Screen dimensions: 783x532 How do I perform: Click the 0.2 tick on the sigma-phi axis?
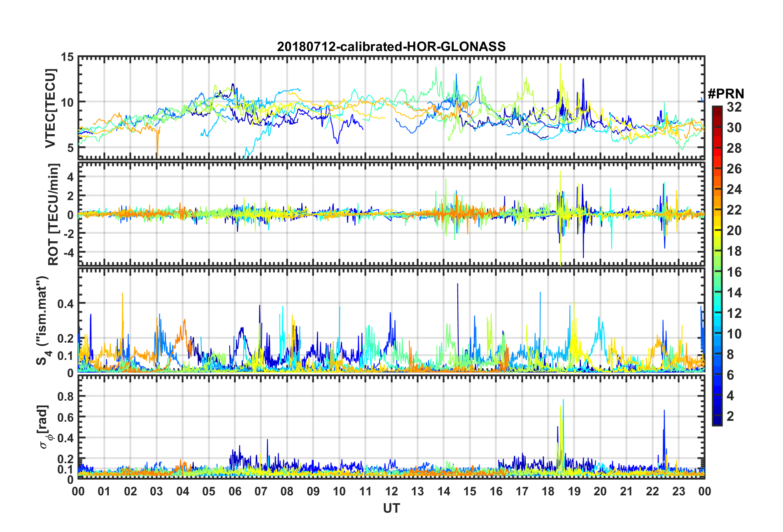pos(66,459)
